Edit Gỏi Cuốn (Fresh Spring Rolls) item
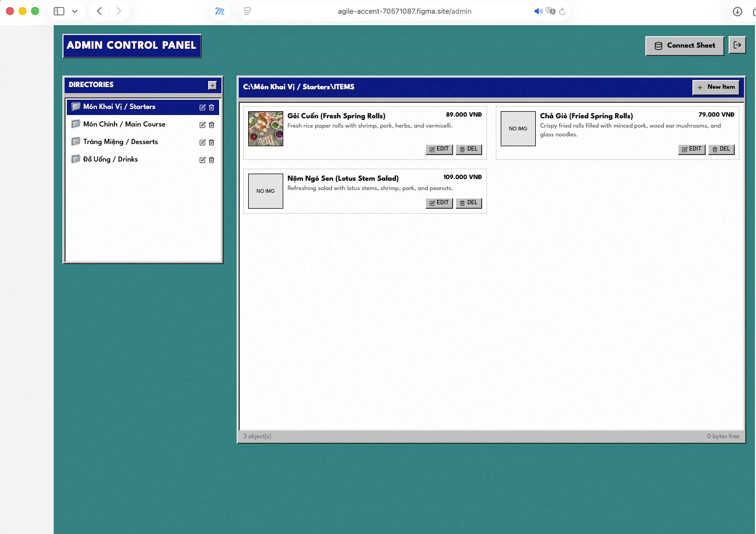Viewport: 756px width, 534px height. tap(439, 149)
